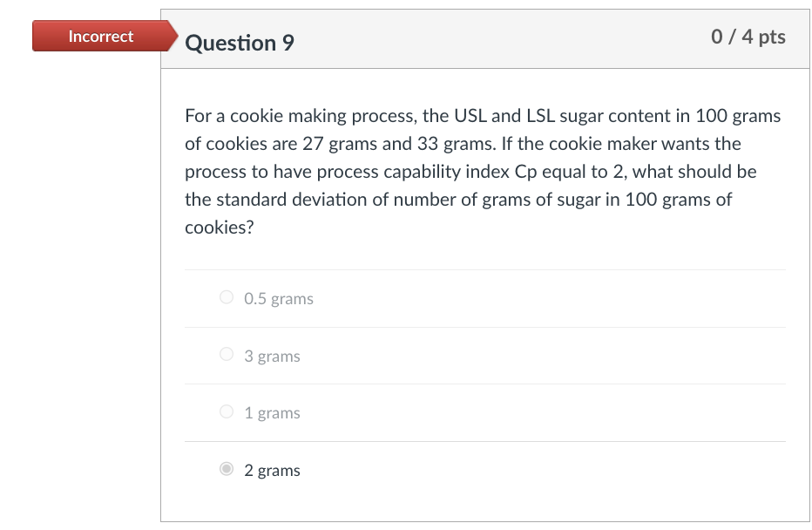Deselect the chosen 2 grams radio button
812x530 pixels.
coord(226,469)
